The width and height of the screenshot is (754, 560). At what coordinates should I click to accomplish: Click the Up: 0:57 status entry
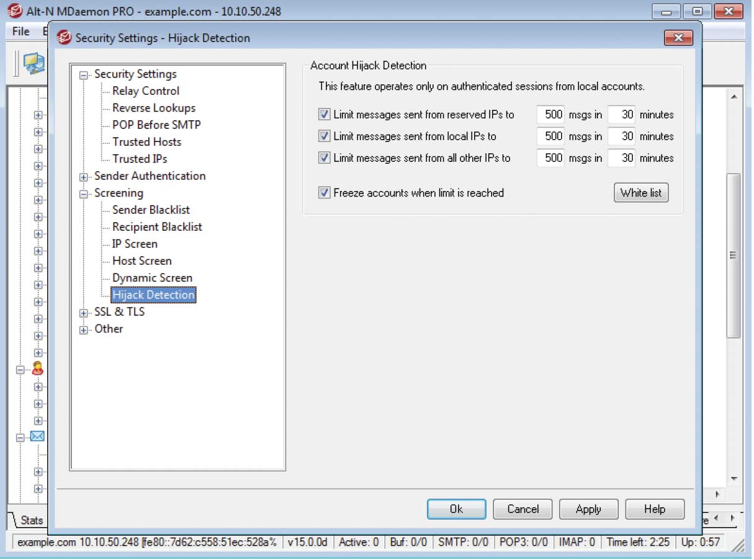[700, 542]
